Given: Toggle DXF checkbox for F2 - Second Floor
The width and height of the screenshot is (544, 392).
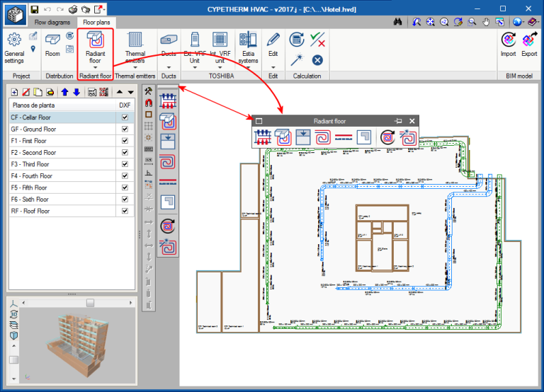Looking at the screenshot, I should [125, 153].
